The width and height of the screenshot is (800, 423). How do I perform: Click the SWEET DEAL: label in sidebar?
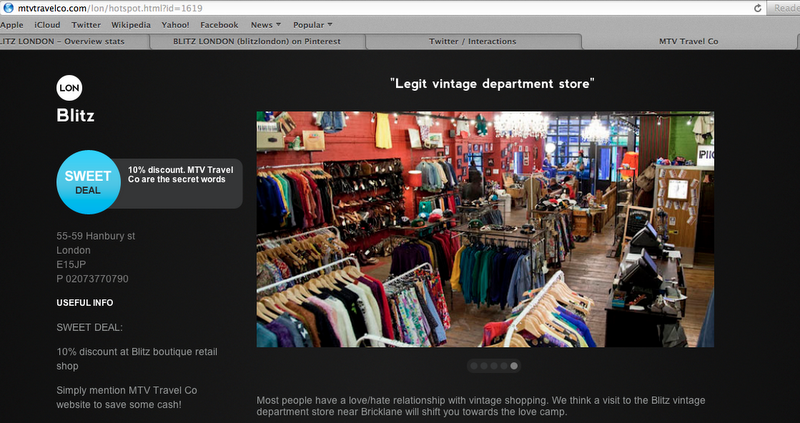90,328
